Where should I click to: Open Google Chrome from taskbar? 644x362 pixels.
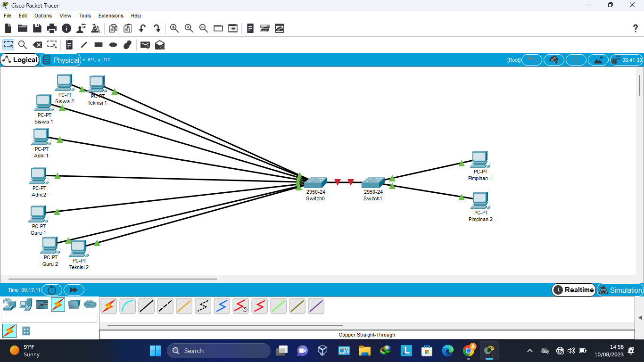(x=469, y=350)
